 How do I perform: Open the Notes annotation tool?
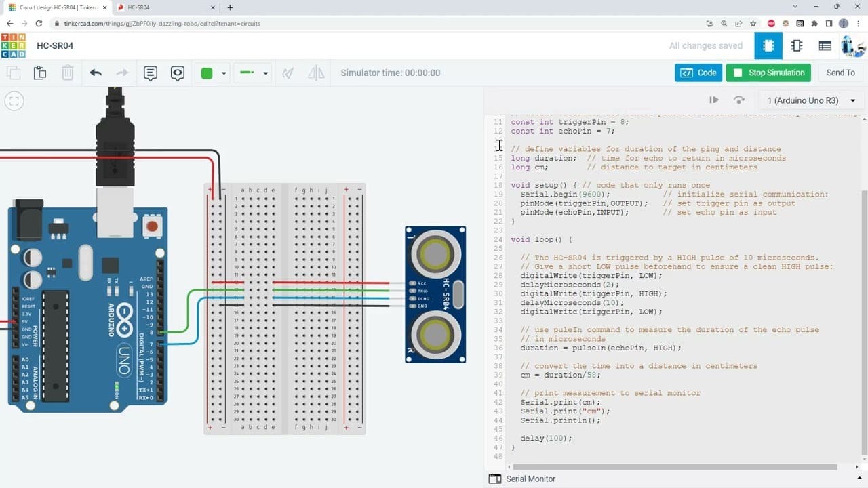150,73
